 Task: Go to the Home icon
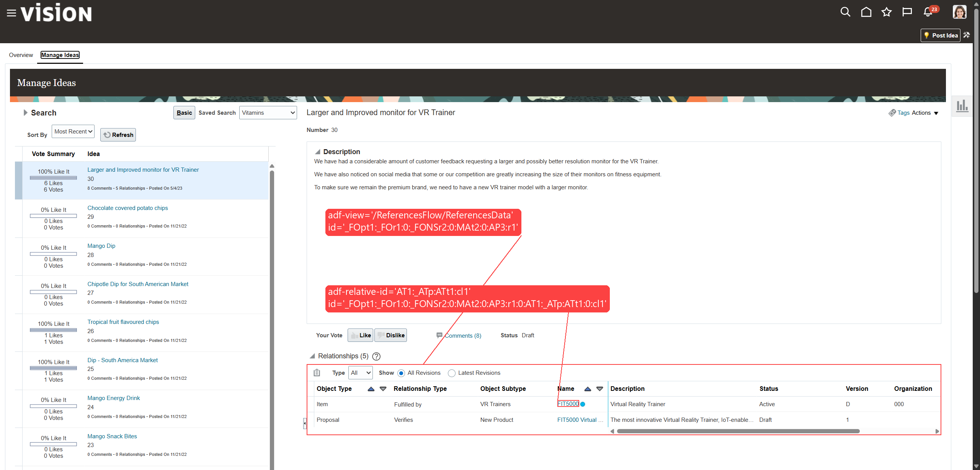[x=866, y=12]
